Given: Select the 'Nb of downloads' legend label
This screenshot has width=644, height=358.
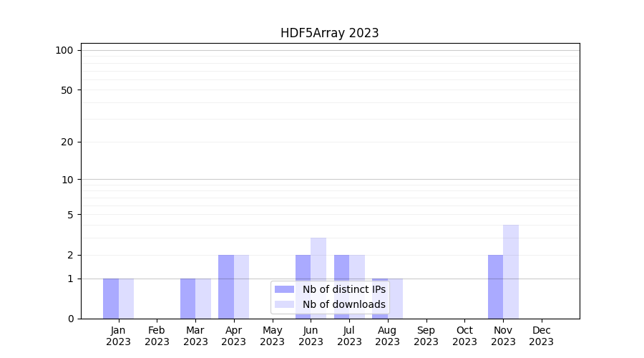Looking at the screenshot, I should (x=343, y=304).
